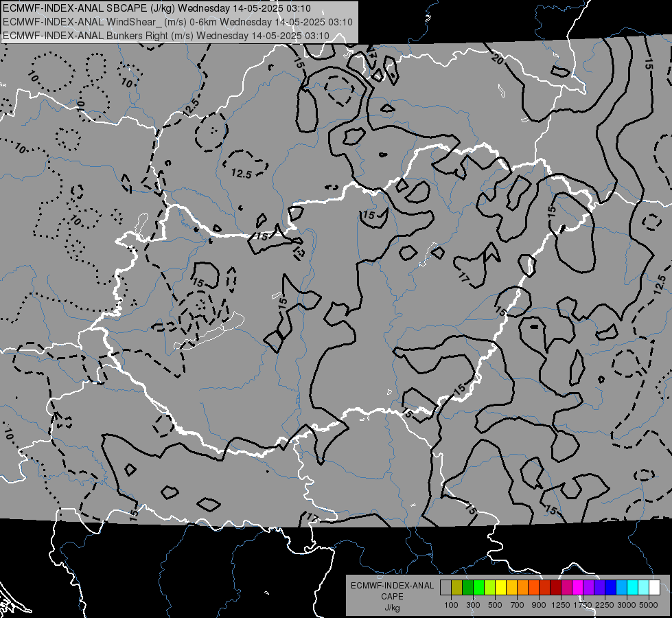672x618 pixels.
Task: Click the 300 tick label in legend
Action: pyautogui.click(x=473, y=605)
